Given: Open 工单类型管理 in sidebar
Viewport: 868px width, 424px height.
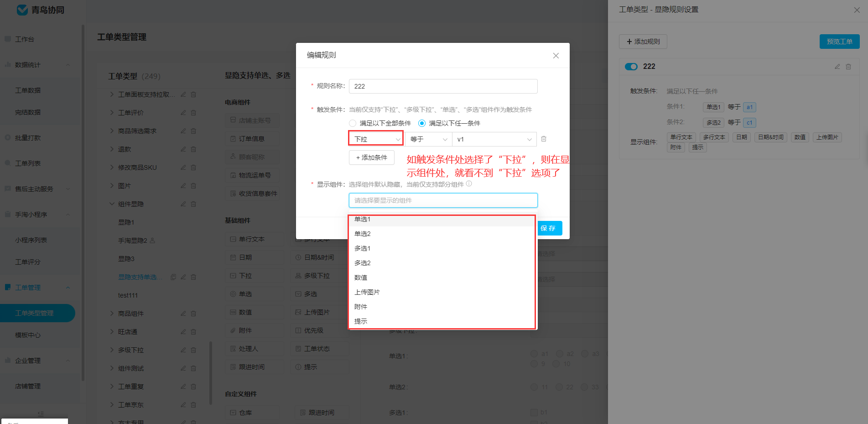Looking at the screenshot, I should click(37, 313).
